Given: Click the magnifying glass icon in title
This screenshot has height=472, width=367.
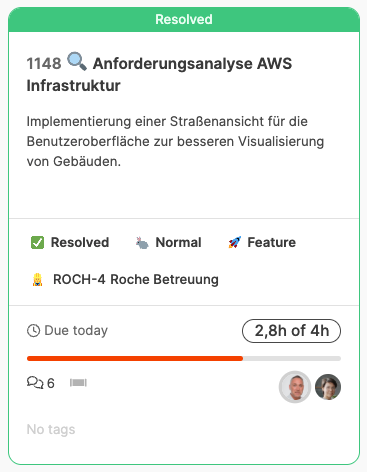Looking at the screenshot, I should (x=77, y=61).
